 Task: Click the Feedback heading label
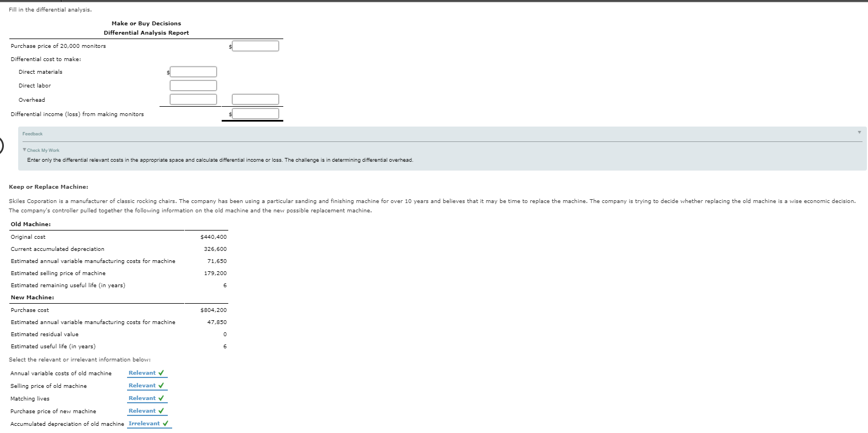tap(32, 134)
